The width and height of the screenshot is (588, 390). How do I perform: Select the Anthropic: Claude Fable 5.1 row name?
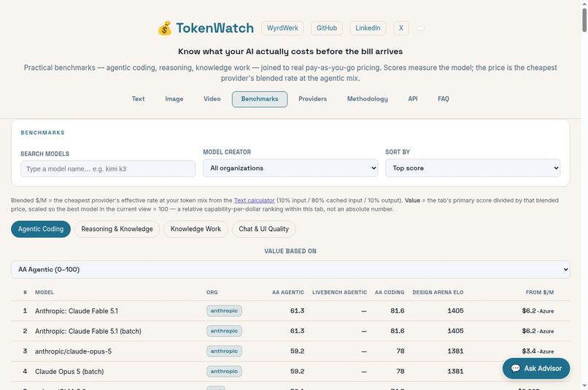tap(77, 311)
